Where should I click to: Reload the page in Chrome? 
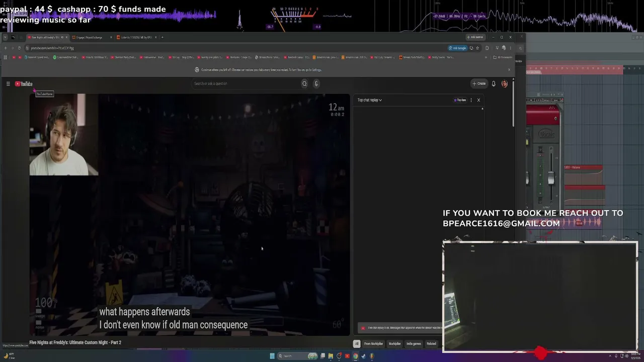(x=19, y=48)
